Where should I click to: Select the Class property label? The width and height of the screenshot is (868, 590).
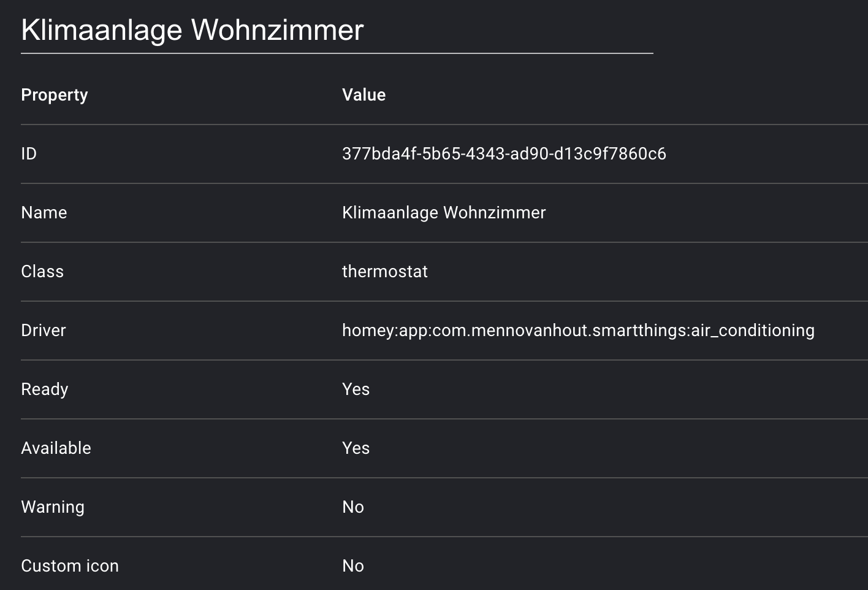42,272
